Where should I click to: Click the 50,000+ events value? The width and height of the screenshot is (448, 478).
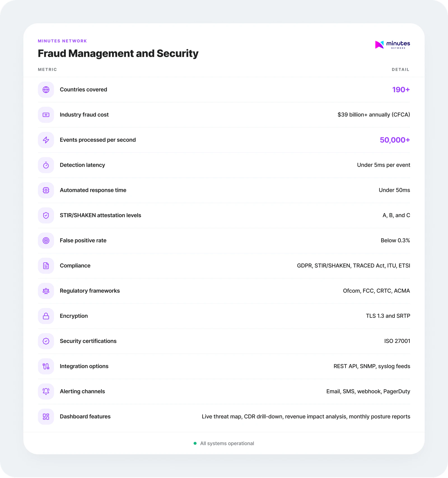pyautogui.click(x=395, y=140)
